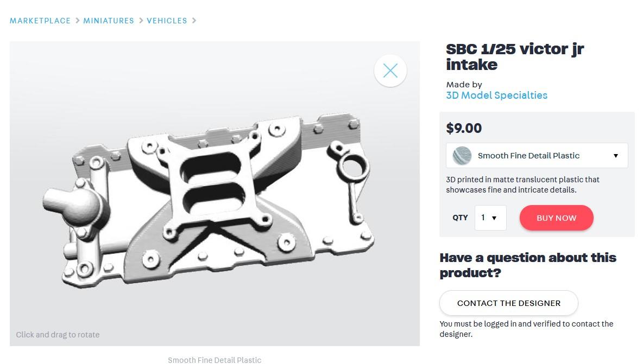Open Vehicles breadcrumb category
Image resolution: width=643 pixels, height=364 pixels.
tap(167, 21)
